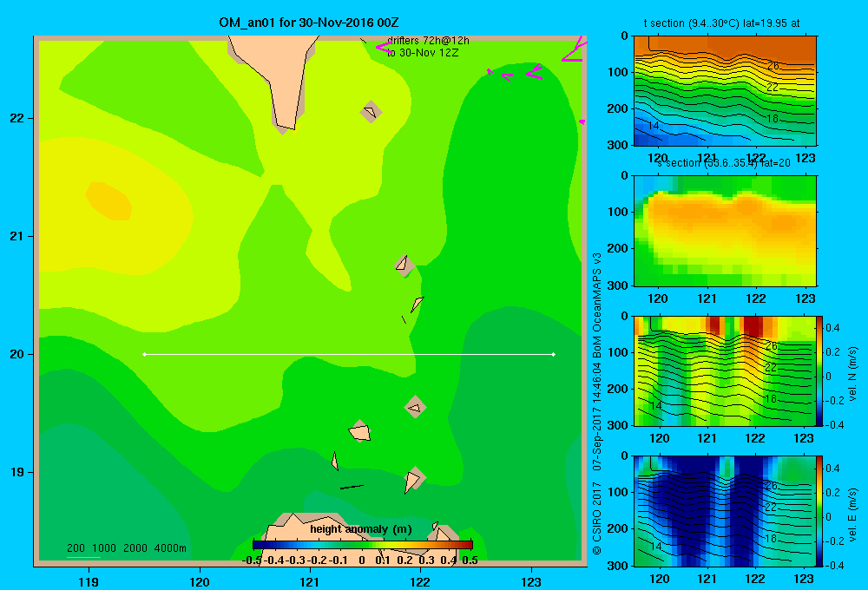Click the main map latitude label 19
The image size is (868, 590).
(x=17, y=472)
